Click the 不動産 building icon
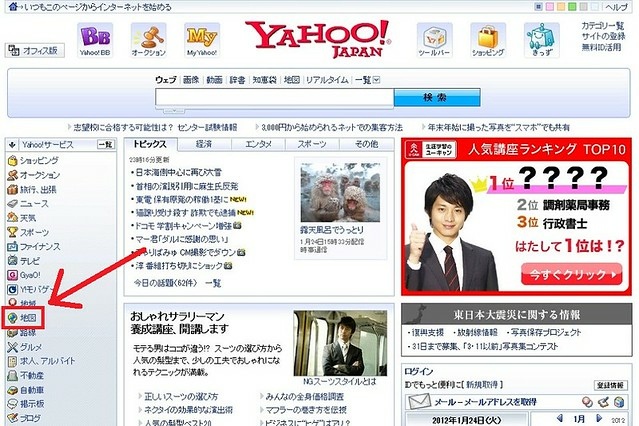 tap(13, 375)
